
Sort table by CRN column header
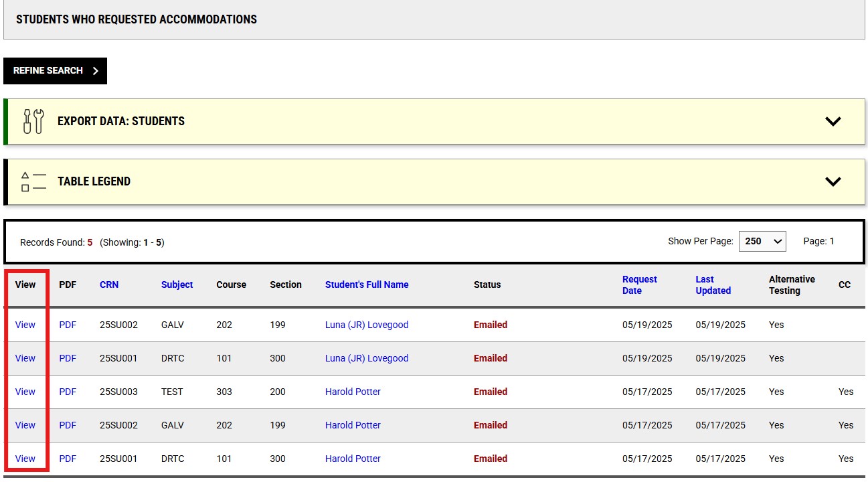click(109, 285)
